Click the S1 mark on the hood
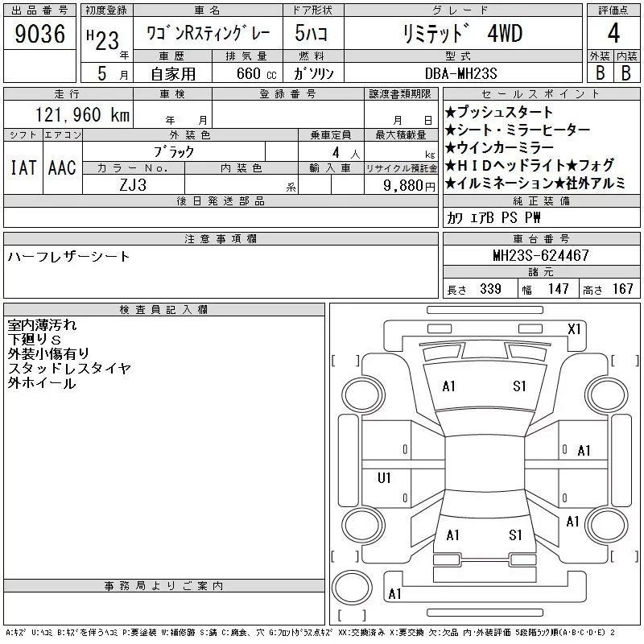 (x=519, y=386)
